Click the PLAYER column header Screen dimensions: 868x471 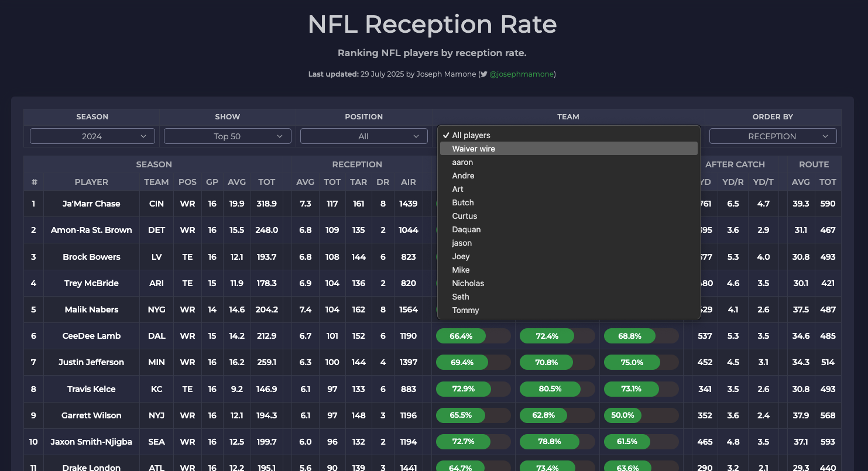(91, 182)
